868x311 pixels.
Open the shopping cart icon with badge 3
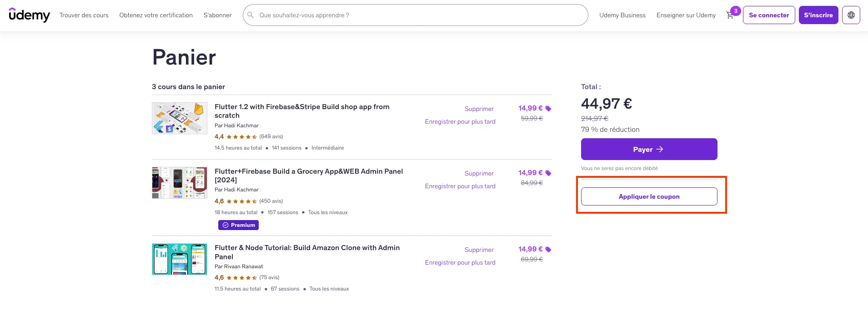[x=730, y=15]
